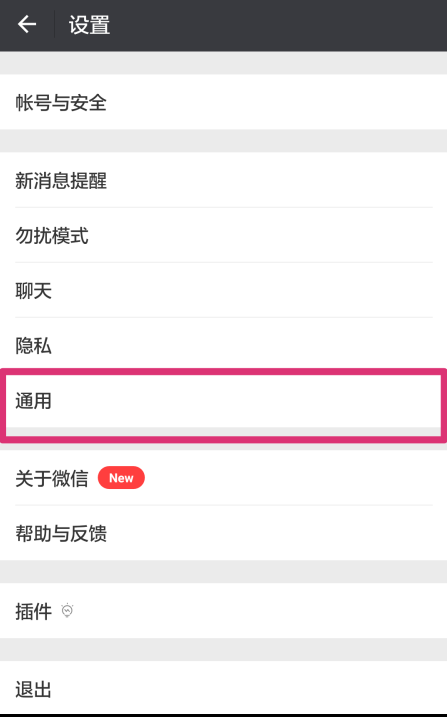
Task: View account and security options
Action: pos(224,102)
